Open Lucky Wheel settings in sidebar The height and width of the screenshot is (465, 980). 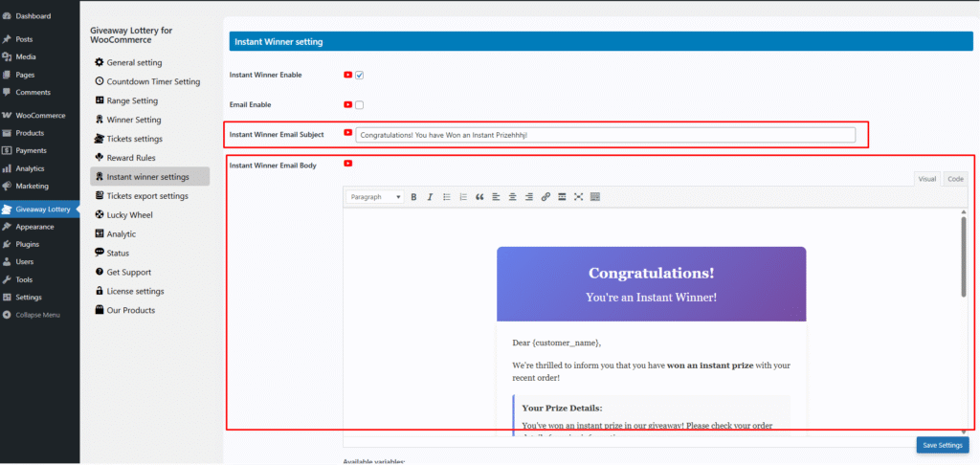(x=129, y=215)
